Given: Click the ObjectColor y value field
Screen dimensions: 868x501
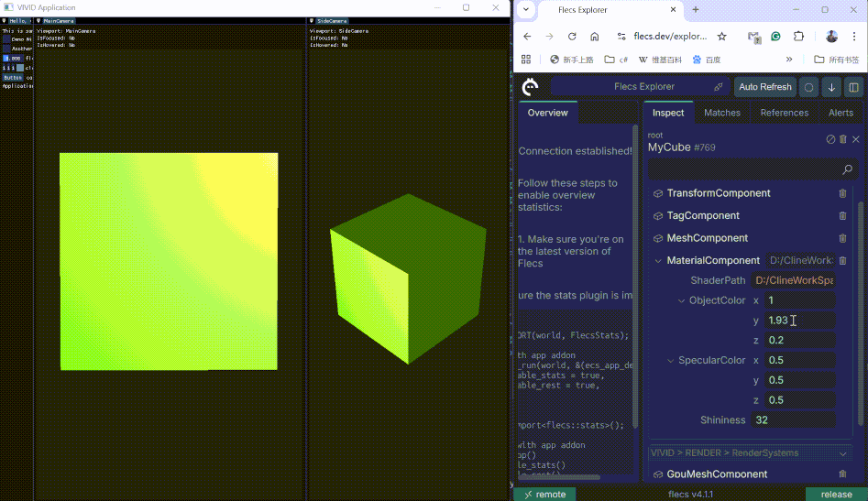Looking at the screenshot, I should tap(799, 321).
